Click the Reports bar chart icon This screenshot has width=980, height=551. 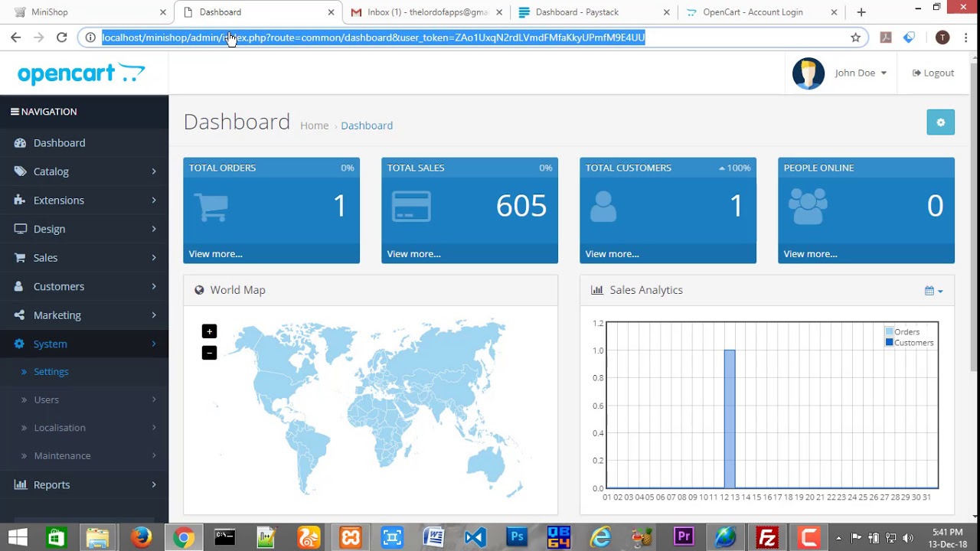point(20,484)
